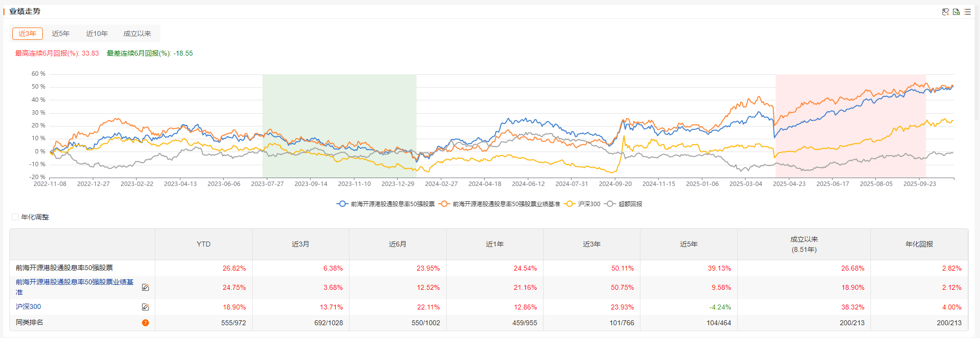Click the save chart as image icon
The image size is (980, 338).
[x=945, y=12]
